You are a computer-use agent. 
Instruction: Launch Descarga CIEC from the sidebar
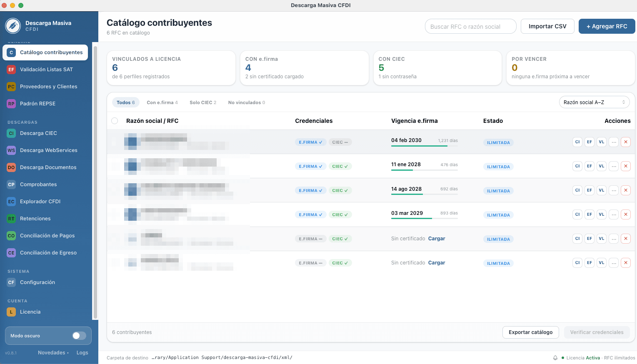45,133
